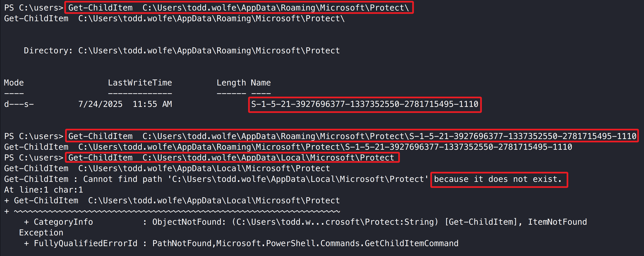644x256 pixels.
Task: Click the ObjectNotFound error text
Action: tap(189, 222)
